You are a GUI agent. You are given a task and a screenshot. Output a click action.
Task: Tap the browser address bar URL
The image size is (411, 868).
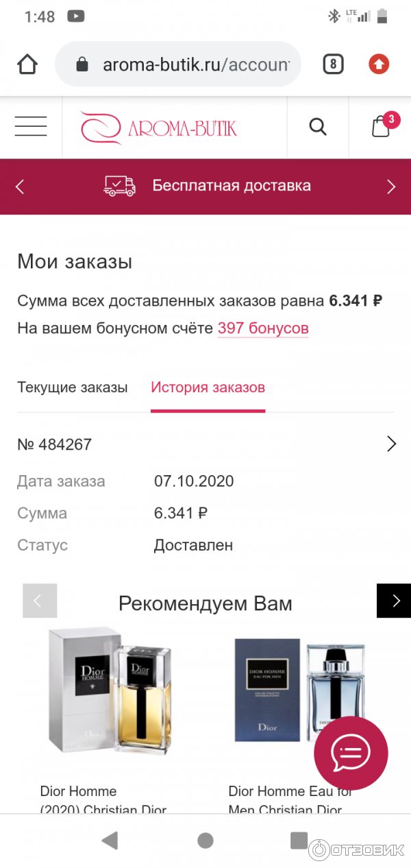click(195, 64)
